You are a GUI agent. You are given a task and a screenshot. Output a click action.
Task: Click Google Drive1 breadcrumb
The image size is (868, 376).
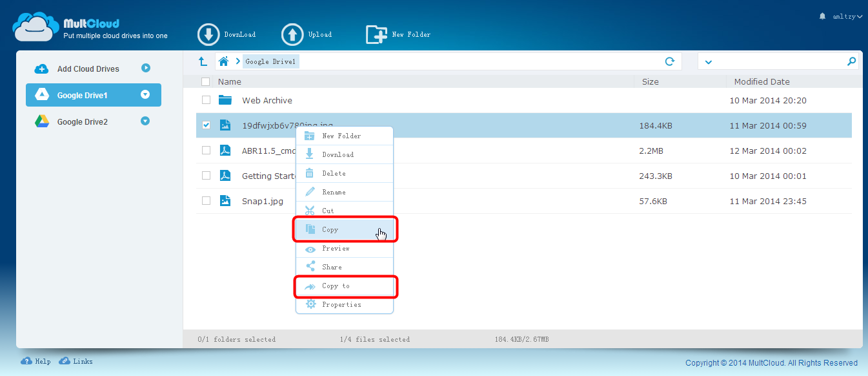pyautogui.click(x=270, y=61)
